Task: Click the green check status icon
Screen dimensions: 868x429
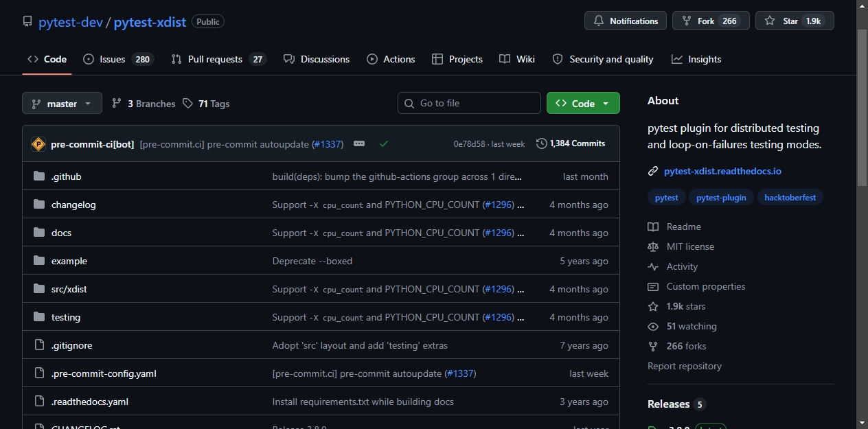Action: point(384,144)
